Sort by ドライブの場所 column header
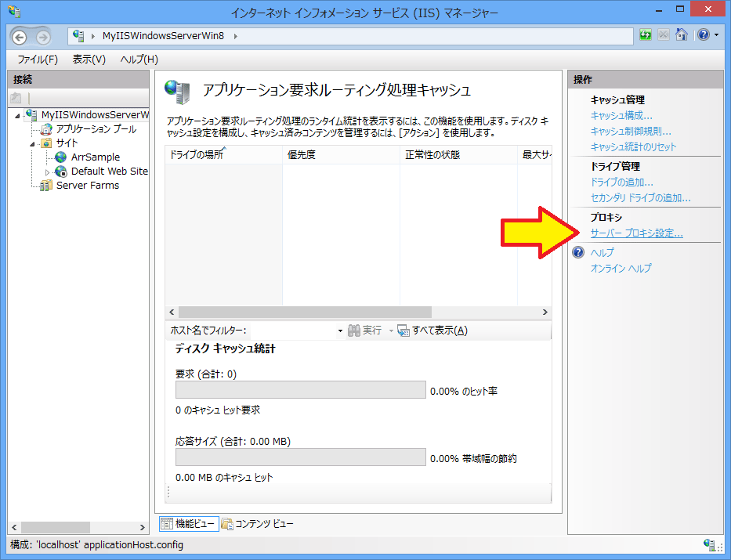The width and height of the screenshot is (731, 560). (224, 154)
